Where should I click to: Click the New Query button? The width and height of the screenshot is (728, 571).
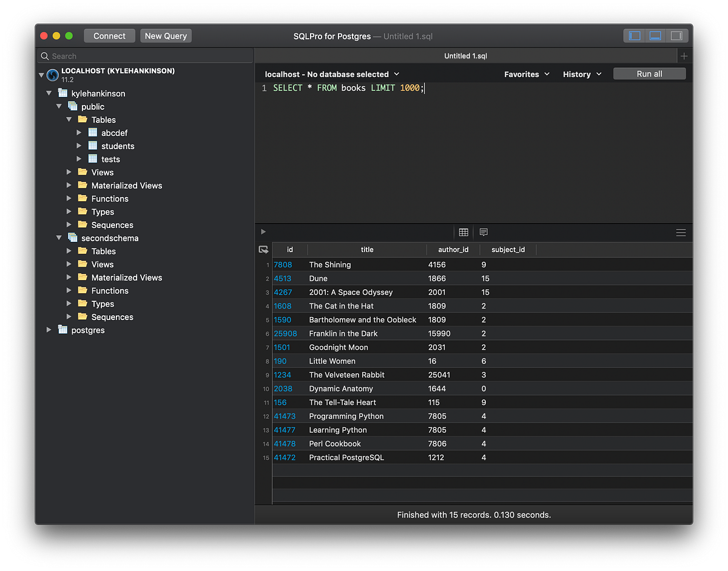(x=166, y=36)
